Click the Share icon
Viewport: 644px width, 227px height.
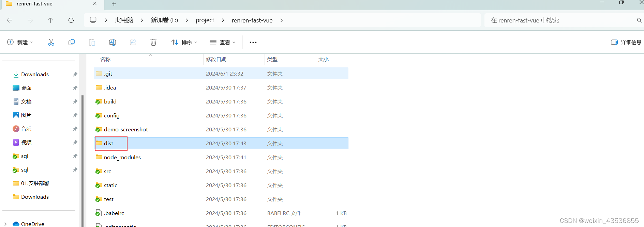click(x=133, y=42)
